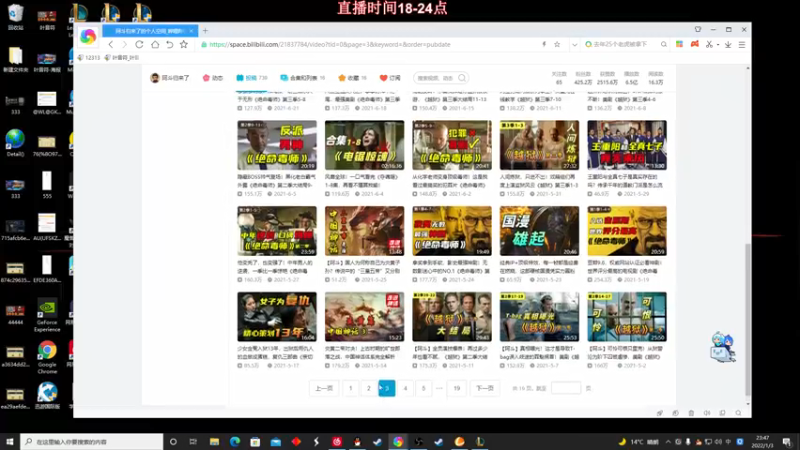Open the uploader's avatar home link
Viewport: 800px width, 450px height.
coord(169,78)
